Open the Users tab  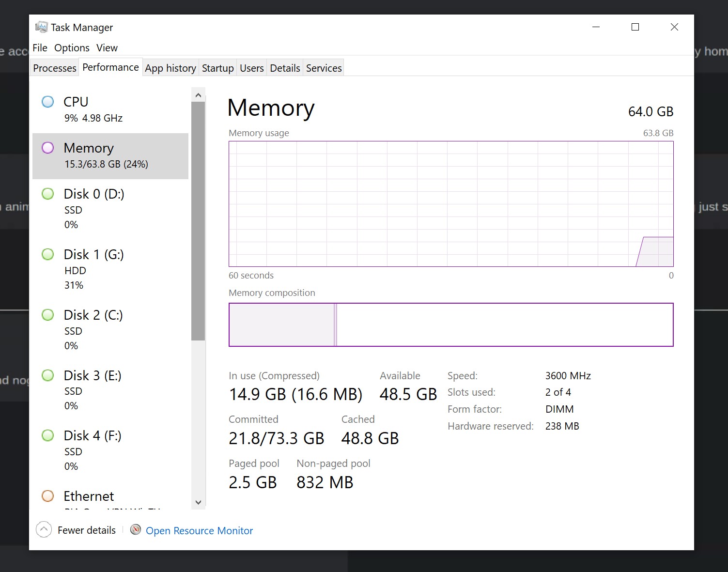pyautogui.click(x=252, y=68)
